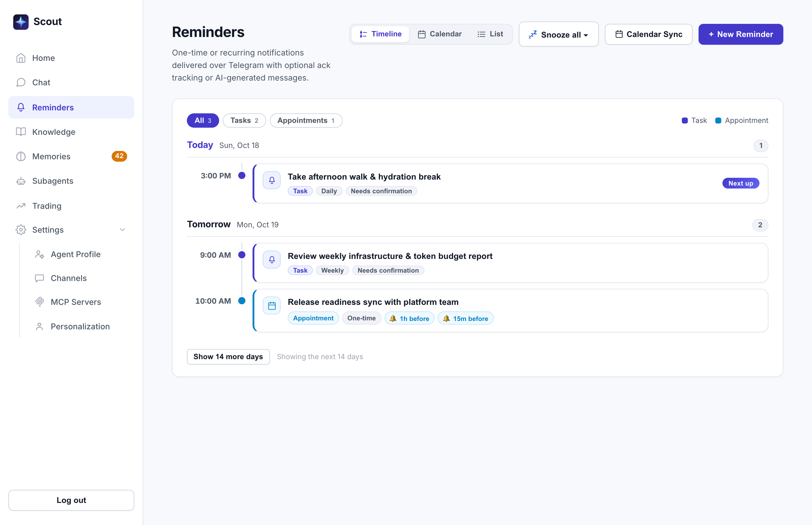Switch to Timeline view
The width and height of the screenshot is (812, 525).
[x=380, y=34]
